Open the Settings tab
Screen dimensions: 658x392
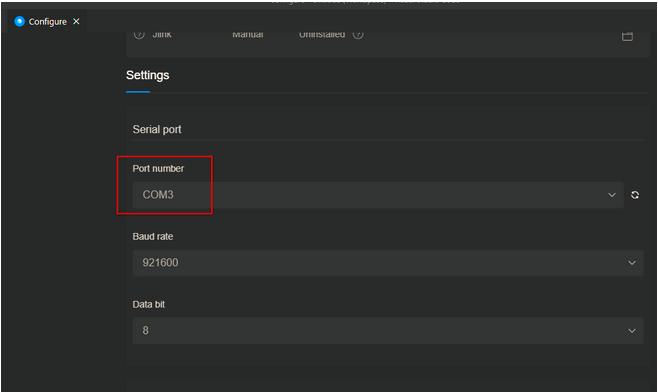click(147, 75)
